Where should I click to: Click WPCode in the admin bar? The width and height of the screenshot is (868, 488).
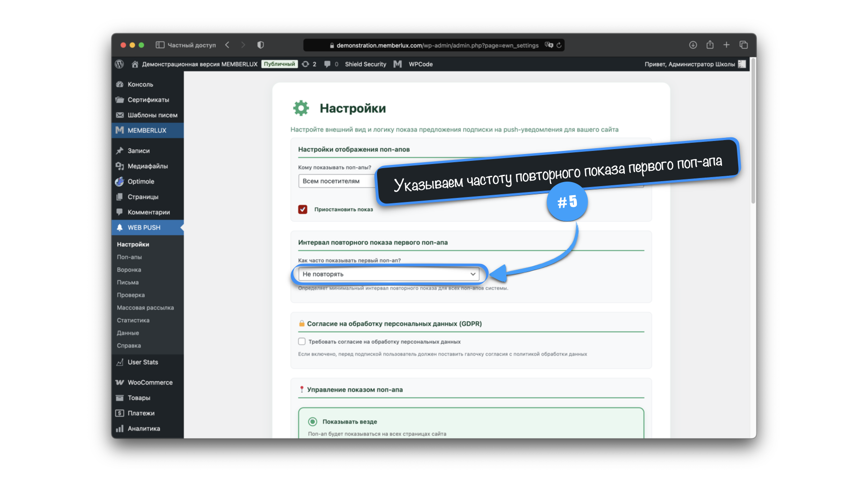(420, 64)
